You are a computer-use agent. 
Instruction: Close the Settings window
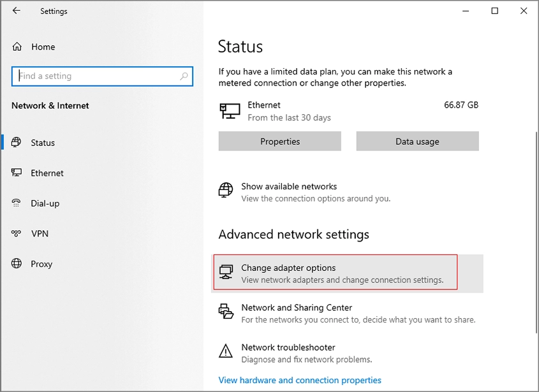pyautogui.click(x=524, y=11)
